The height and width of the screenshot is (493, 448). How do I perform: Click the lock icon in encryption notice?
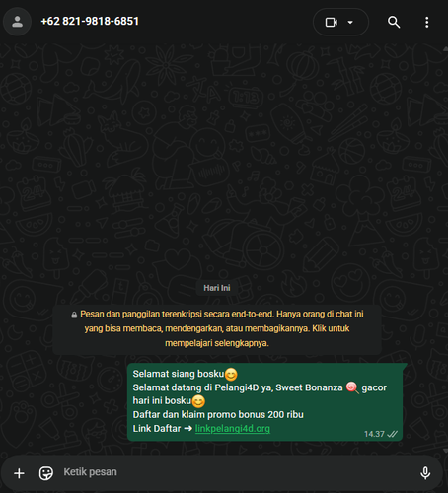tap(74, 315)
